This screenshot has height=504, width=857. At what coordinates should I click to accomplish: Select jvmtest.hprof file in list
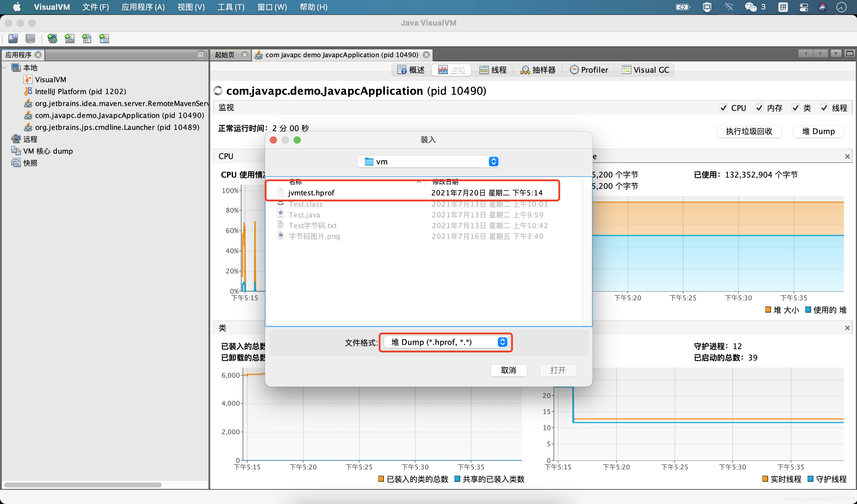coord(311,193)
